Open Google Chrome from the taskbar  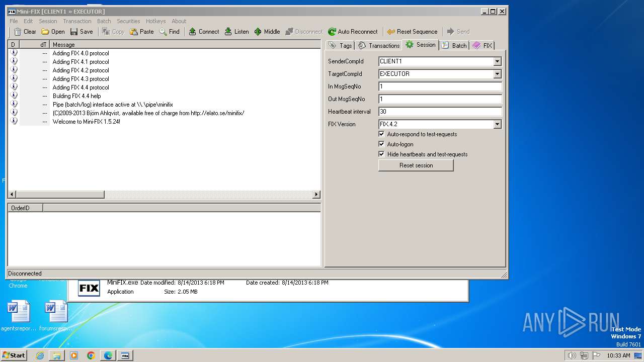[91, 355]
